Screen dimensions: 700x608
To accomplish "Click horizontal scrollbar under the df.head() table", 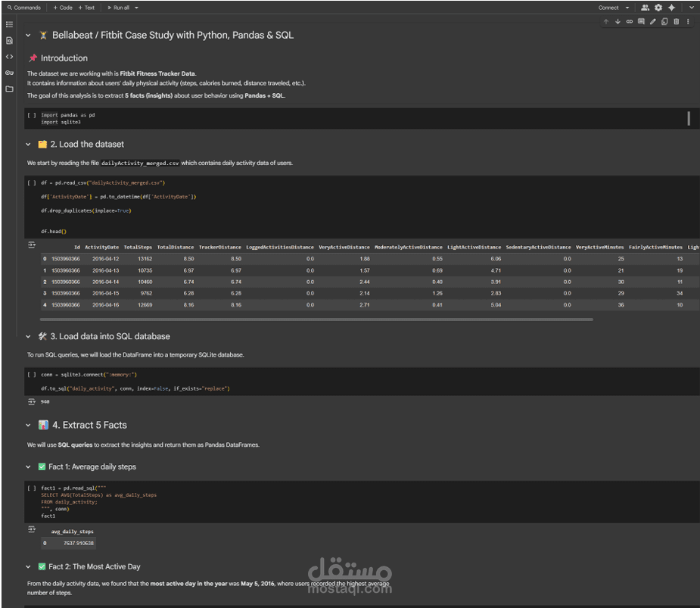I will 316,320.
